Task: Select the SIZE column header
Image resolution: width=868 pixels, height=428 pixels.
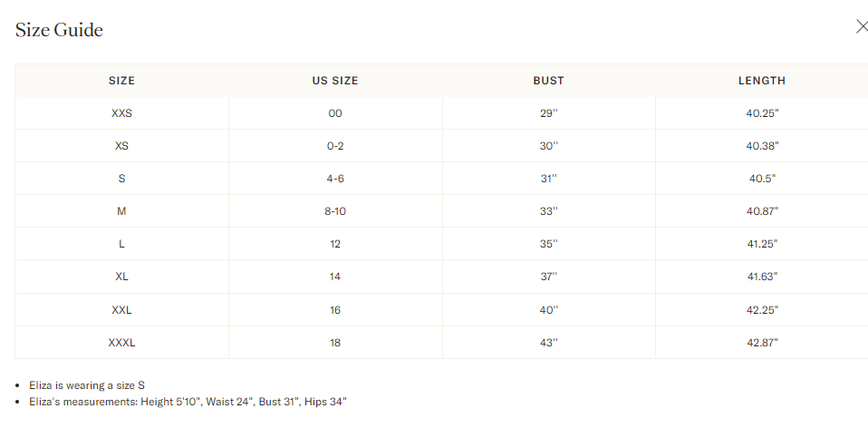Action: 121,81
